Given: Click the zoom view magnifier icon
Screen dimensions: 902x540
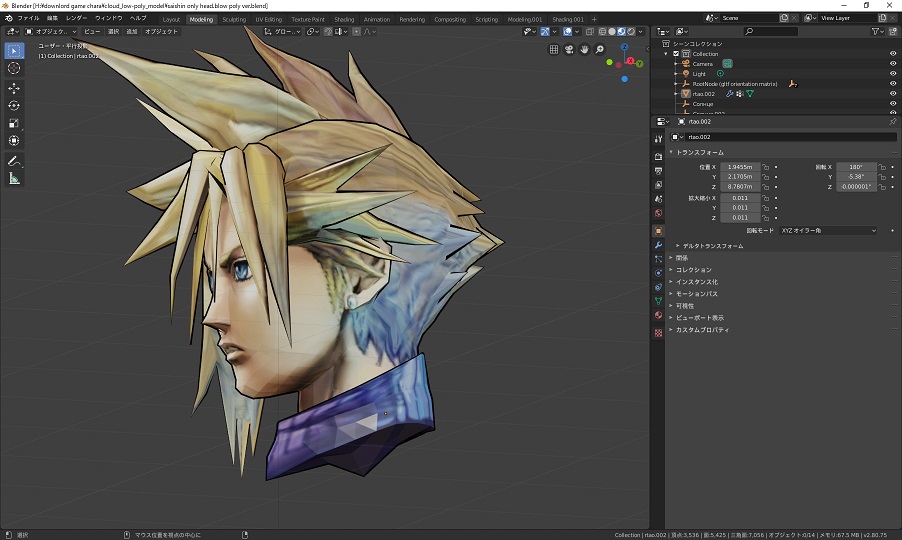Looking at the screenshot, I should click(599, 49).
